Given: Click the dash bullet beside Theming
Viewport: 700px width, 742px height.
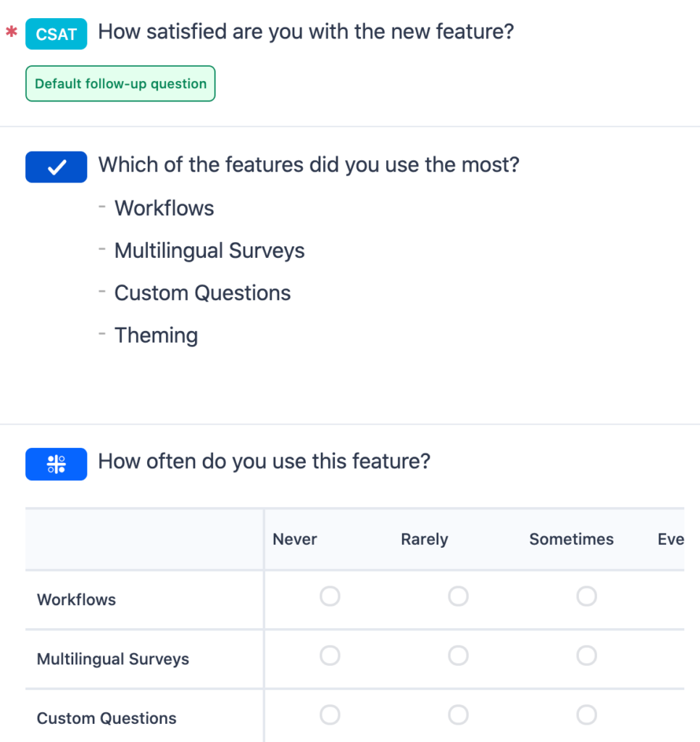Looking at the screenshot, I should [103, 333].
